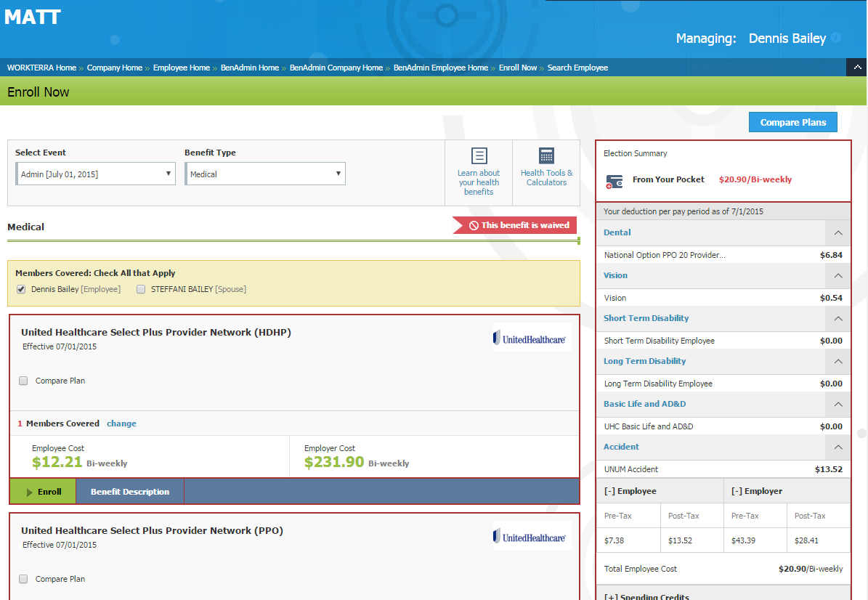
Task: Uncheck the Dennis Bailey employee checkbox
Action: 21,289
